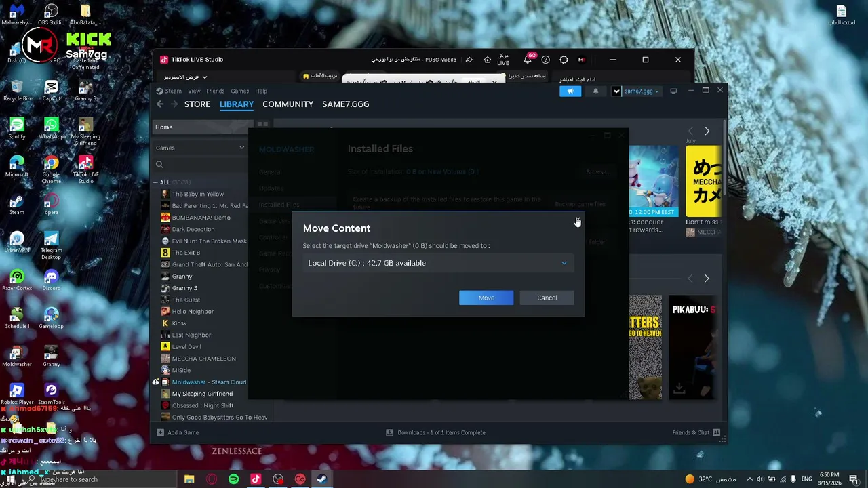Open Downloads status in Steam footer
The width and height of the screenshot is (868, 488).
click(x=436, y=432)
